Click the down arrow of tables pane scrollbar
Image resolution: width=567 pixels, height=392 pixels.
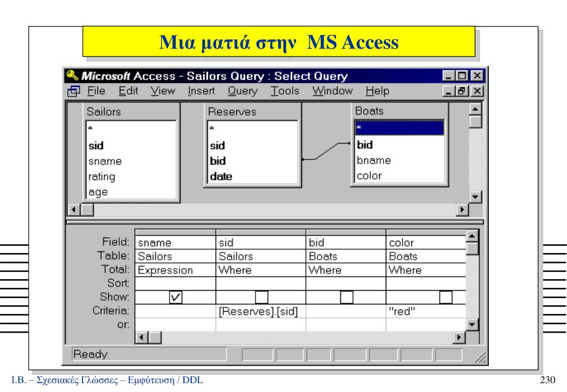pyautogui.click(x=475, y=197)
